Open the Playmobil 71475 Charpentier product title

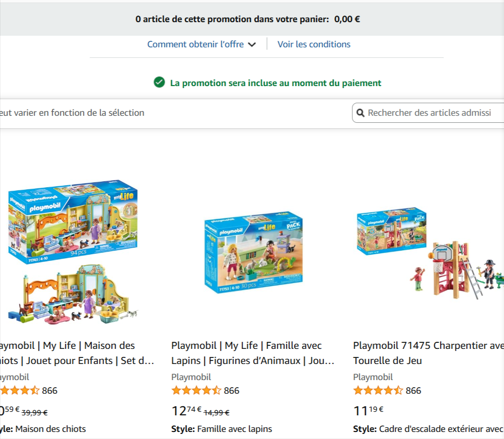tap(428, 352)
